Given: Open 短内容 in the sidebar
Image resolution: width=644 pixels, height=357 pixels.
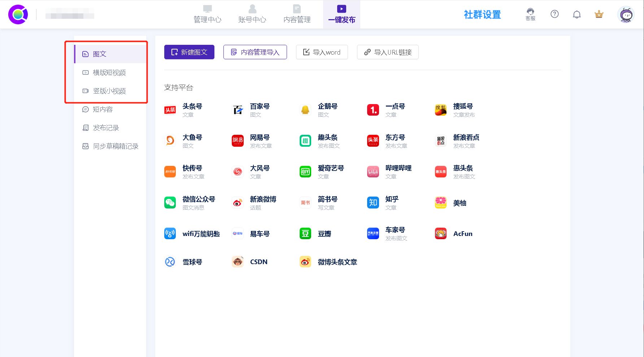Looking at the screenshot, I should (x=110, y=109).
